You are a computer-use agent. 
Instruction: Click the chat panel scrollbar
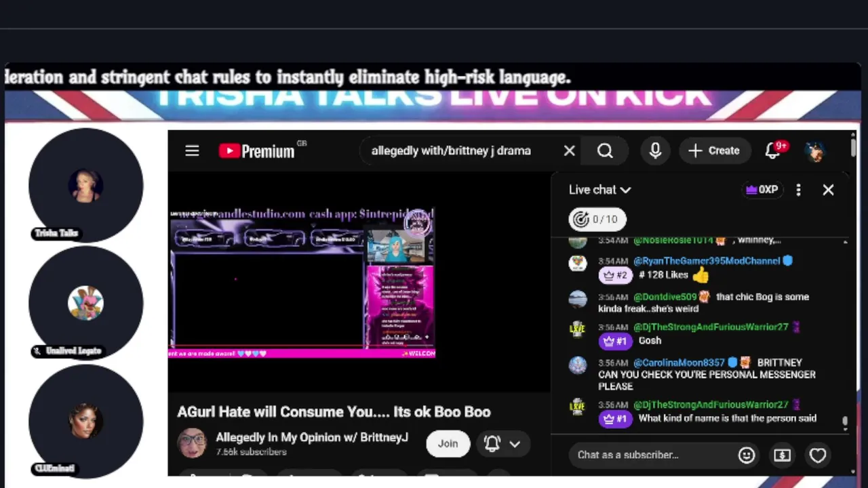click(x=845, y=423)
